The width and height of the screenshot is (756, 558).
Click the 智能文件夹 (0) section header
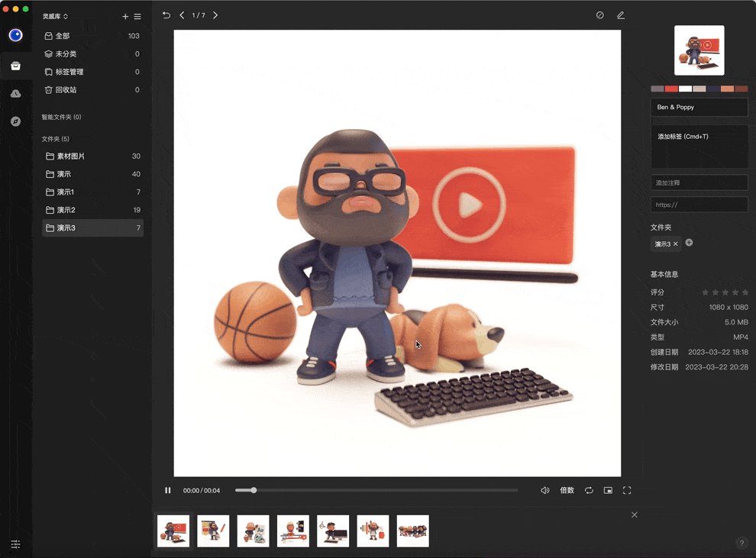tap(61, 117)
